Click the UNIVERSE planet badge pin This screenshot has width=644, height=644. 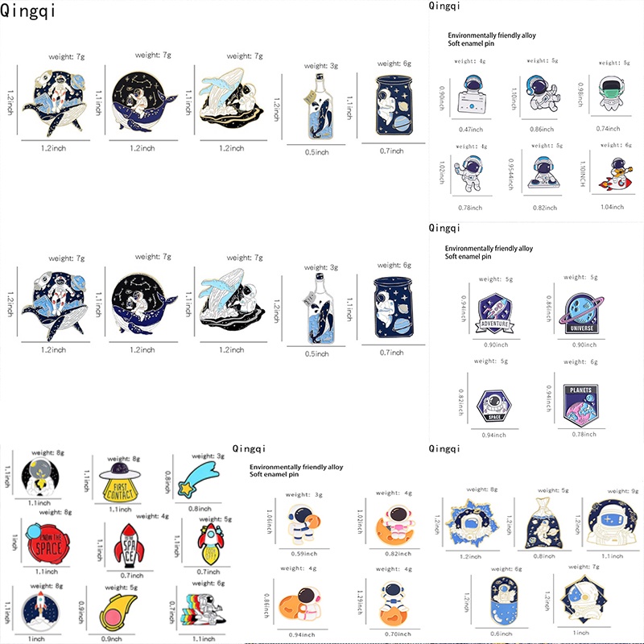[x=581, y=313]
